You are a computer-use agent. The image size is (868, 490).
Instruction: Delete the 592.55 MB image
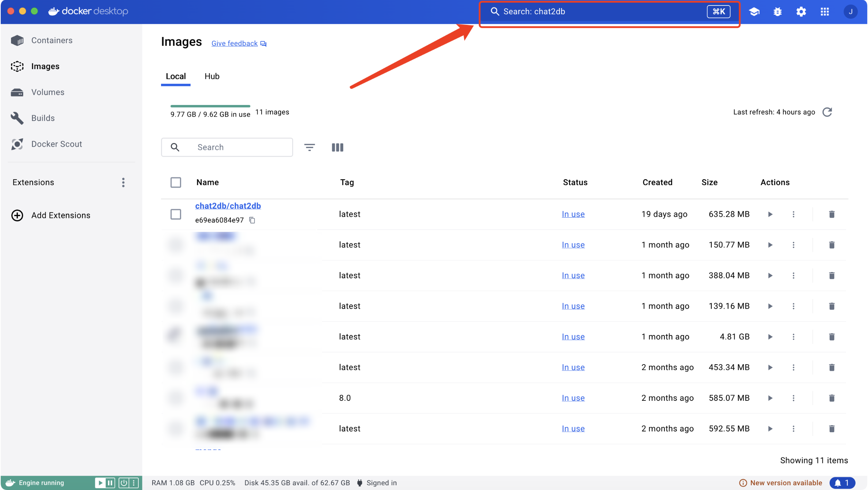pos(832,429)
